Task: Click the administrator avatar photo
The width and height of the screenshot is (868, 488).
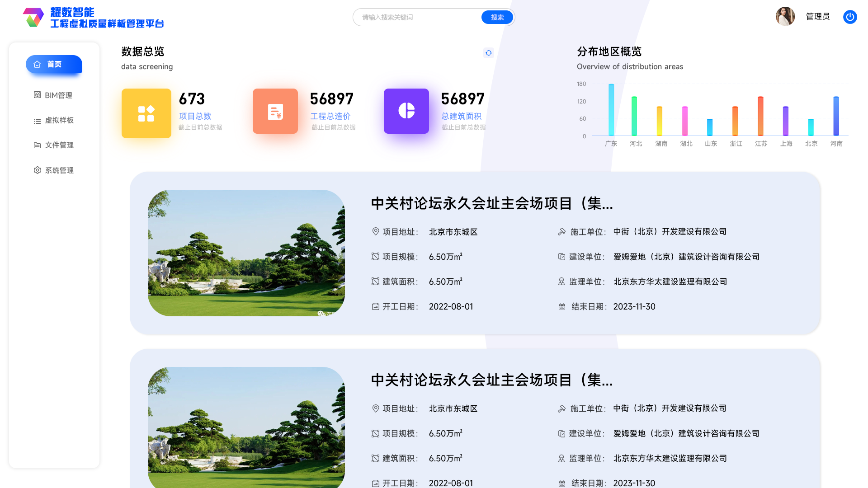Action: click(x=785, y=17)
